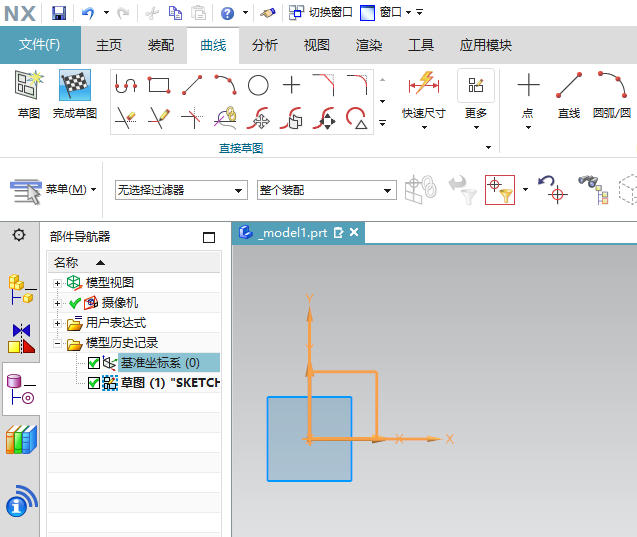Click 切换窗口 switch window button

point(320,13)
